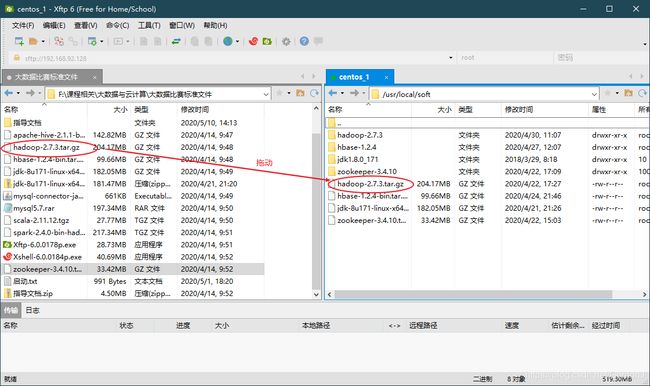The height and width of the screenshot is (386, 650).
Task: Click the remote pane bookmark star icon
Action: pos(607,93)
